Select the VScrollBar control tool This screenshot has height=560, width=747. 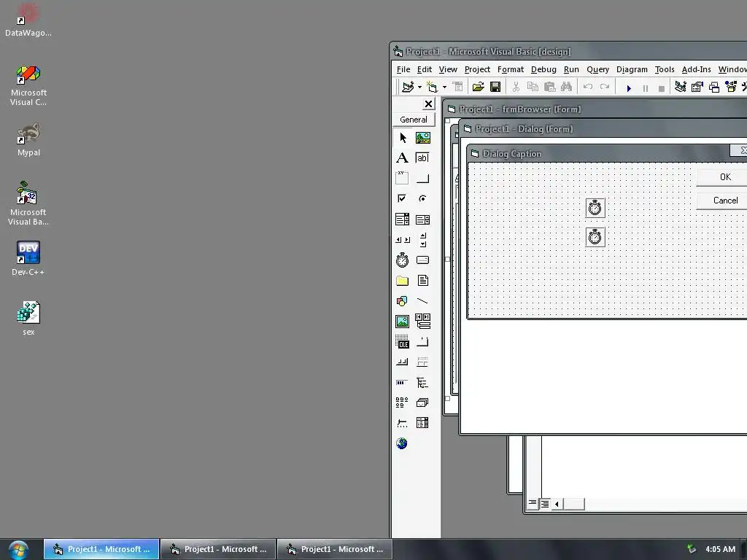[x=422, y=239]
